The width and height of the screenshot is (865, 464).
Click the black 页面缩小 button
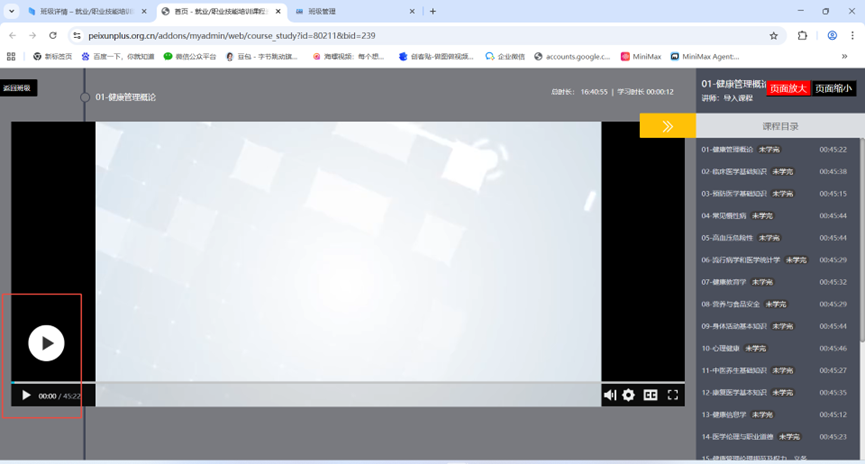[x=833, y=88]
